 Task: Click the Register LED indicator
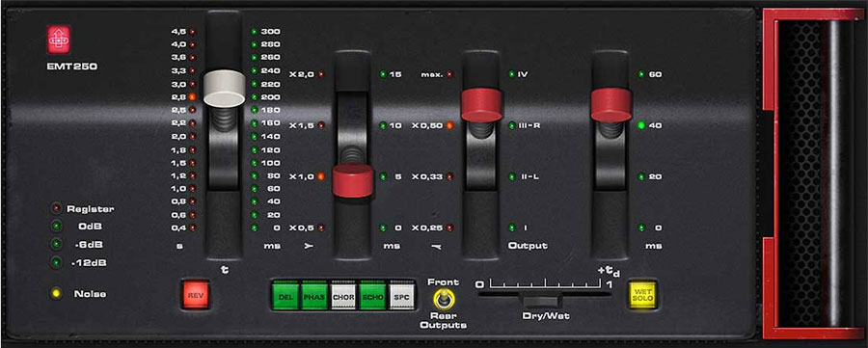point(56,209)
